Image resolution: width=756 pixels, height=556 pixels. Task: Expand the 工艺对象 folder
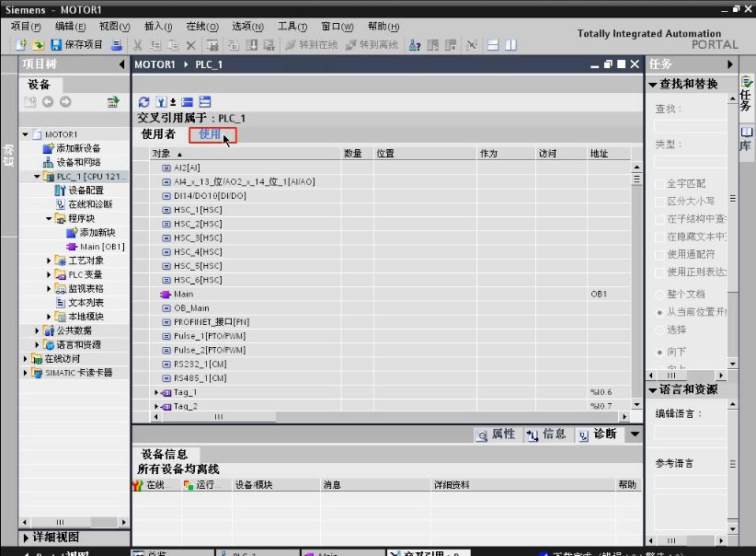click(49, 261)
